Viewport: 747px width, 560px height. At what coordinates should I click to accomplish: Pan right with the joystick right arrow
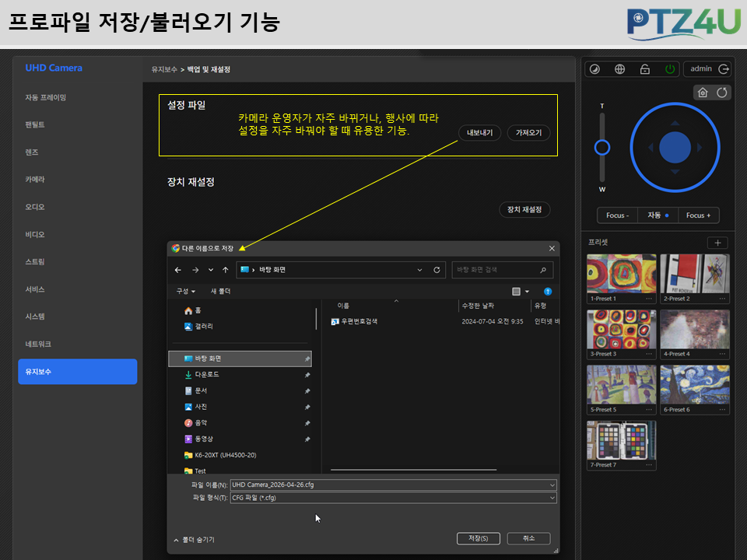700,148
